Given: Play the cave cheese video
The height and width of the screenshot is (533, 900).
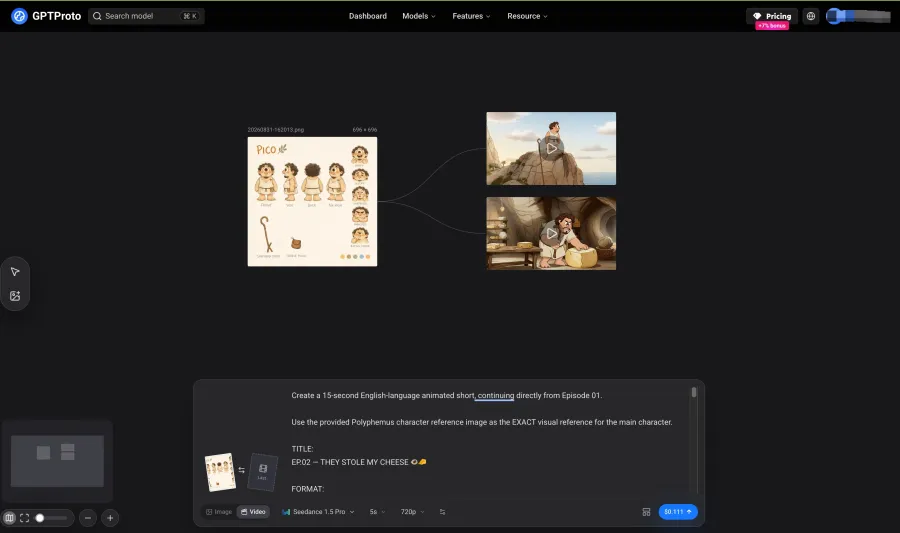Looking at the screenshot, I should click(551, 234).
